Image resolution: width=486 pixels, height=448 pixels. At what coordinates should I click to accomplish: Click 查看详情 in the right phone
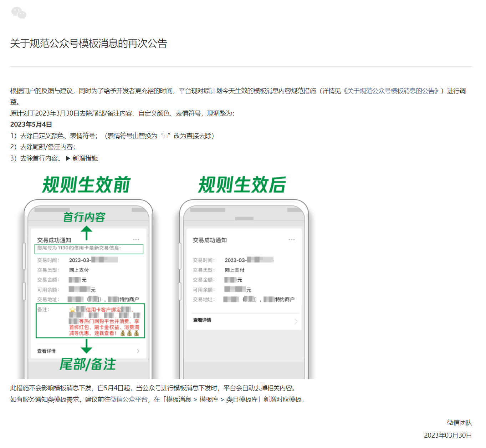(202, 320)
